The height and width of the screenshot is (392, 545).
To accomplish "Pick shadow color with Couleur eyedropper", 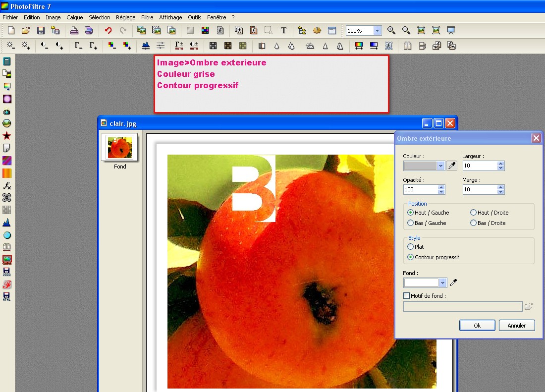I will click(x=452, y=166).
